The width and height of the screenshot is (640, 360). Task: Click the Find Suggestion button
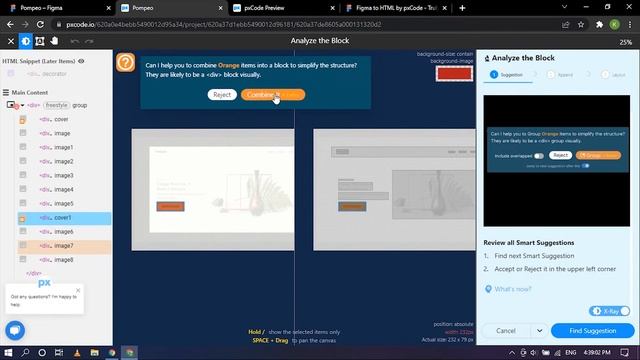(x=593, y=331)
